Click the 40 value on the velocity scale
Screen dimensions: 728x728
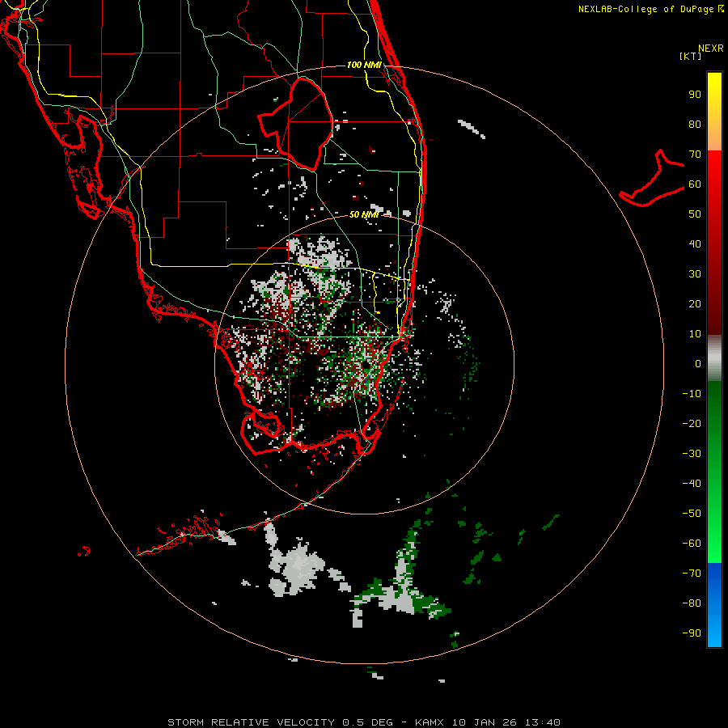tap(695, 244)
